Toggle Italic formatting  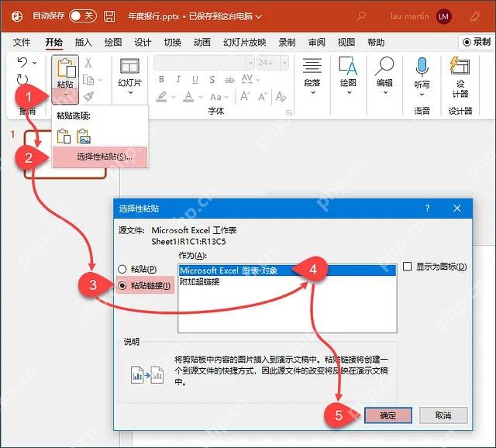(178, 79)
